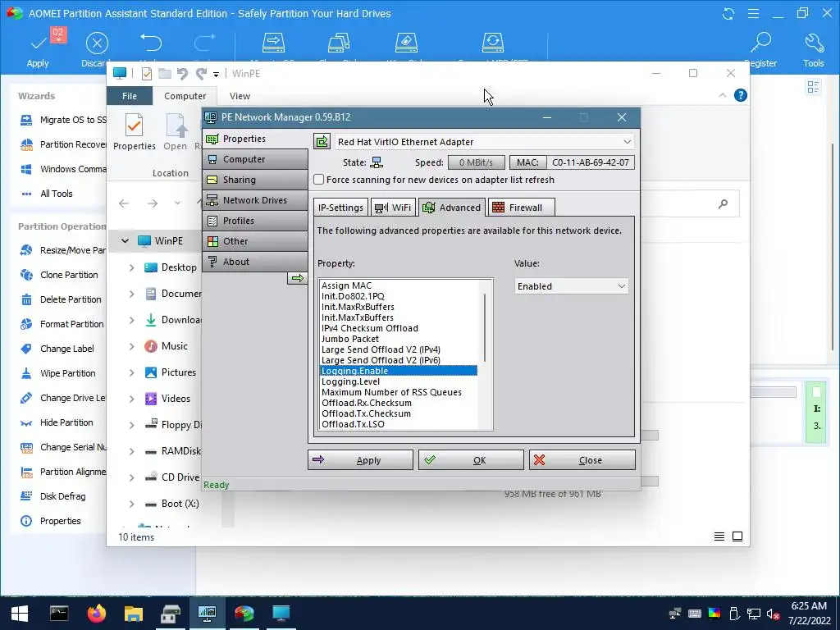Switch to details view icon in WinPE status bar
This screenshot has width=840, height=630.
pyautogui.click(x=719, y=536)
